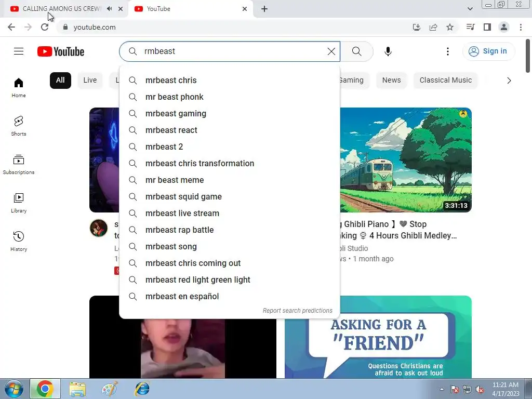Choose suggestion mrbeast squid game

[230, 197]
